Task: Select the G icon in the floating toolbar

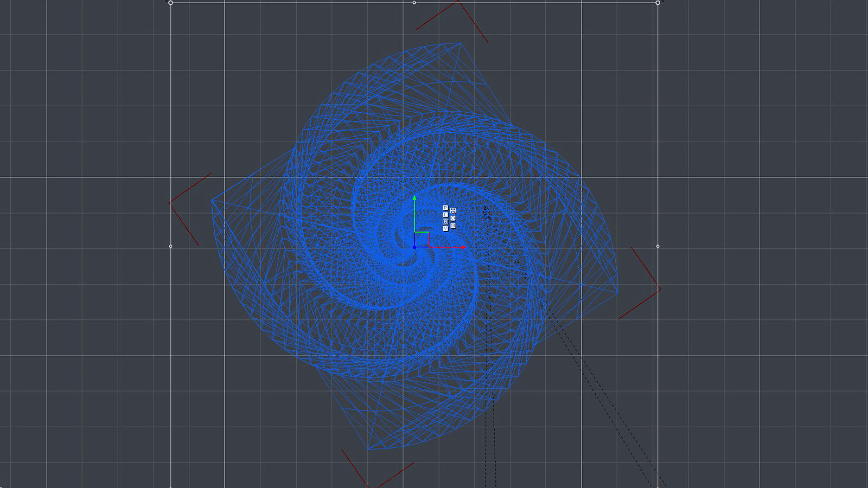Action: 445,221
